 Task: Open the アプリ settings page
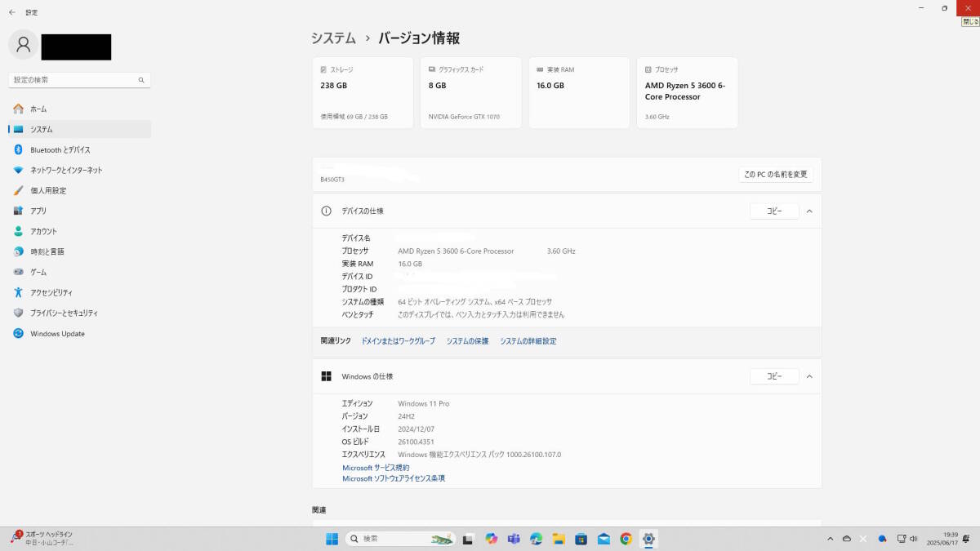click(x=79, y=211)
